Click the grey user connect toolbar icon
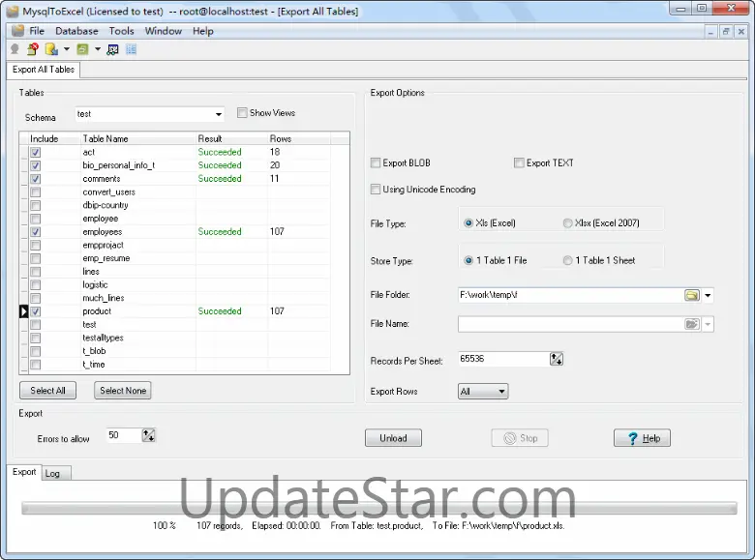 pyautogui.click(x=15, y=49)
